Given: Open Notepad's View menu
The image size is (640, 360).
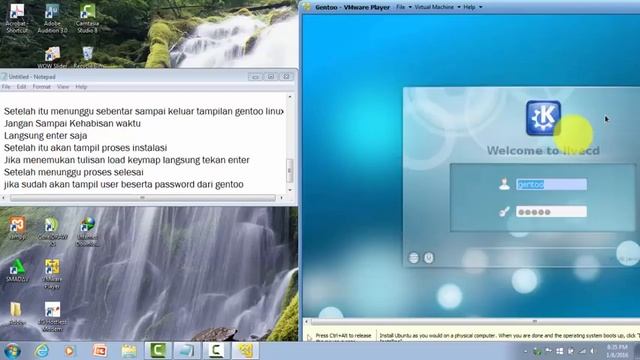Looking at the screenshot, I should tap(63, 87).
